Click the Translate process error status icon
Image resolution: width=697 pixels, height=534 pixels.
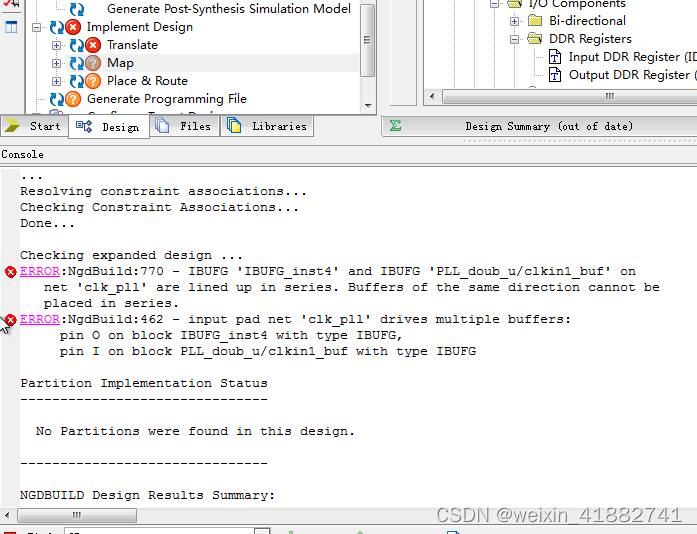point(93,45)
